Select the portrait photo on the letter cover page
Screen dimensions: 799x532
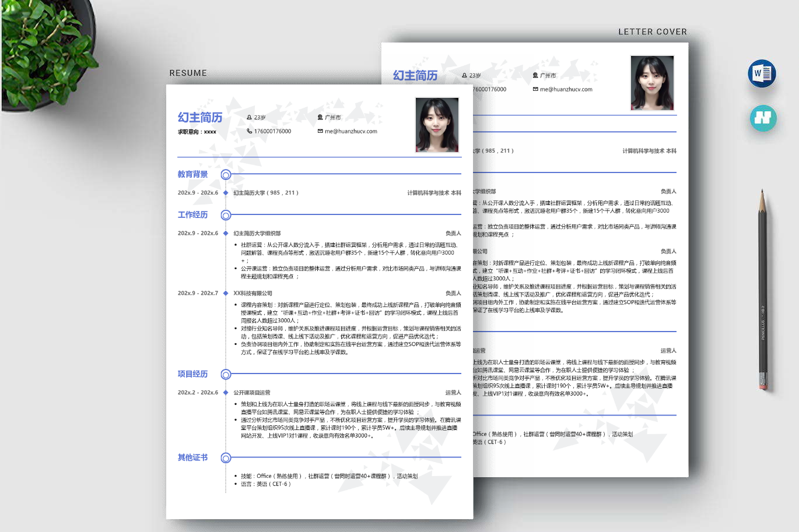653,83
